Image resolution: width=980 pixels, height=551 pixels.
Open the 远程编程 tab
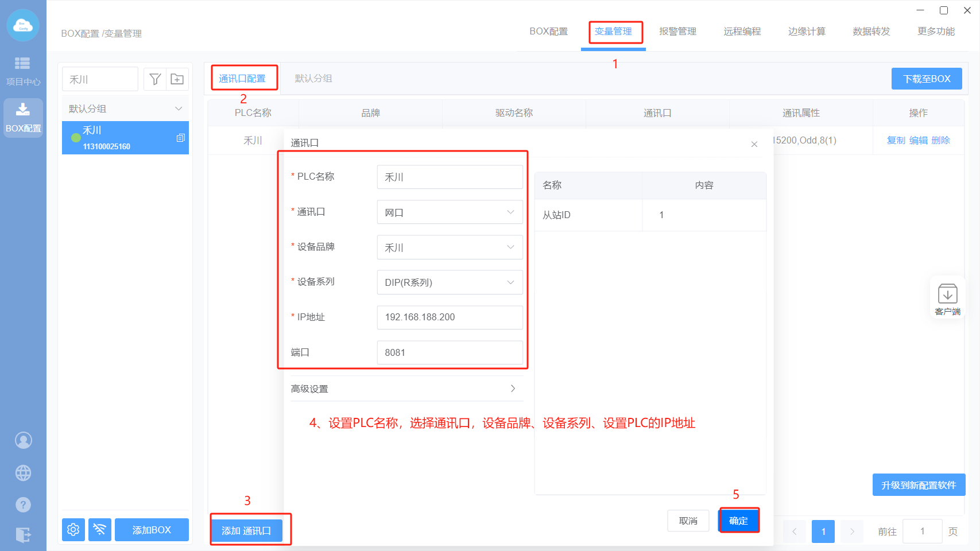(742, 32)
